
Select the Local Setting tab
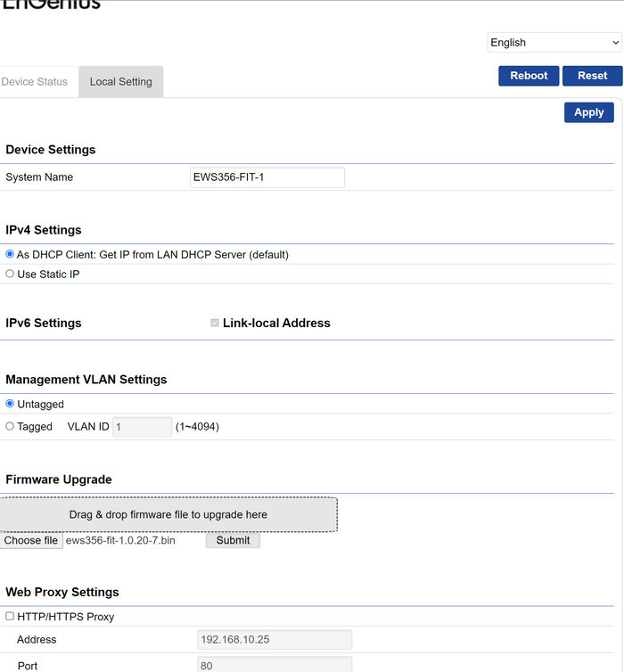[120, 82]
